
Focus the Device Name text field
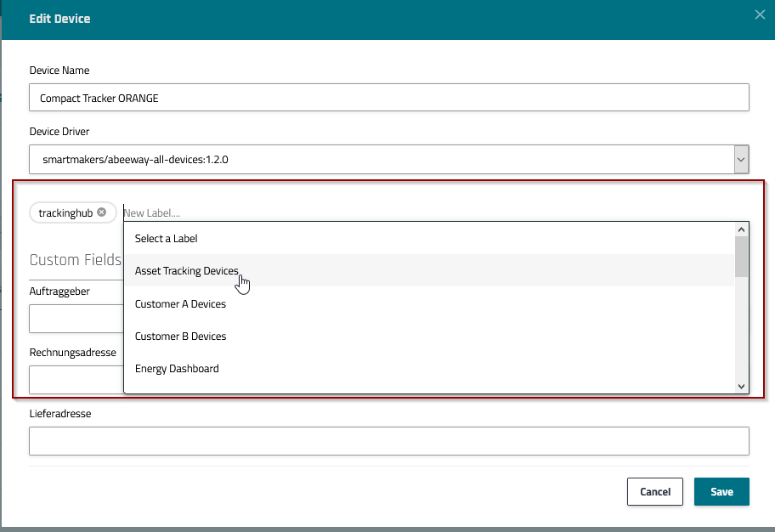tap(388, 98)
